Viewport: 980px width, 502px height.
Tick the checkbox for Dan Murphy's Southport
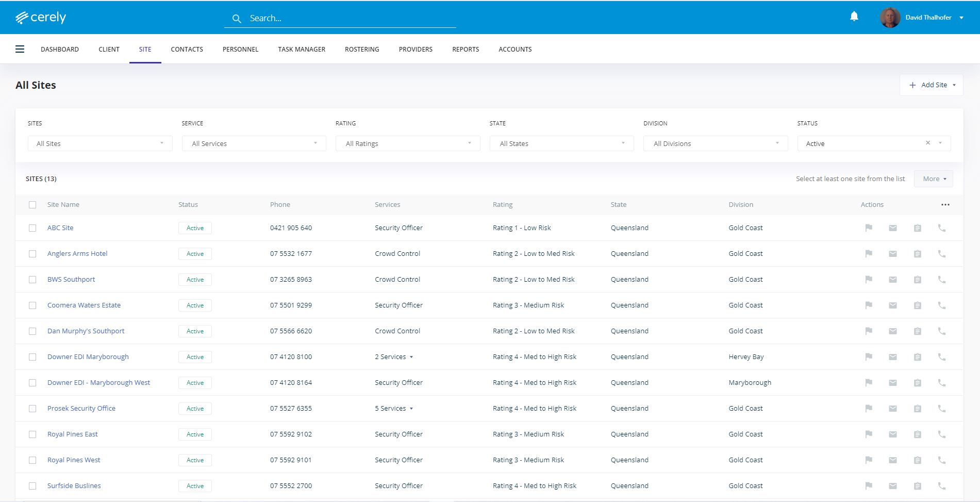point(32,331)
